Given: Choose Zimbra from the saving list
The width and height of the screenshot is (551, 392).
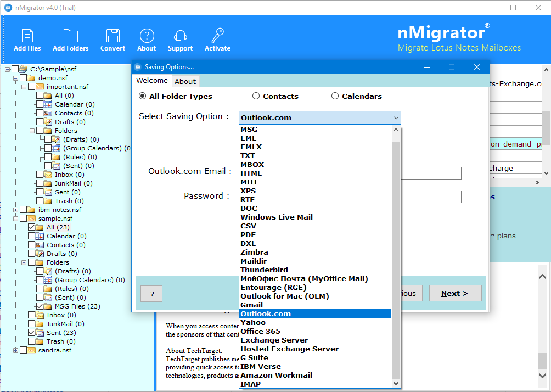Looking at the screenshot, I should 315,252.
